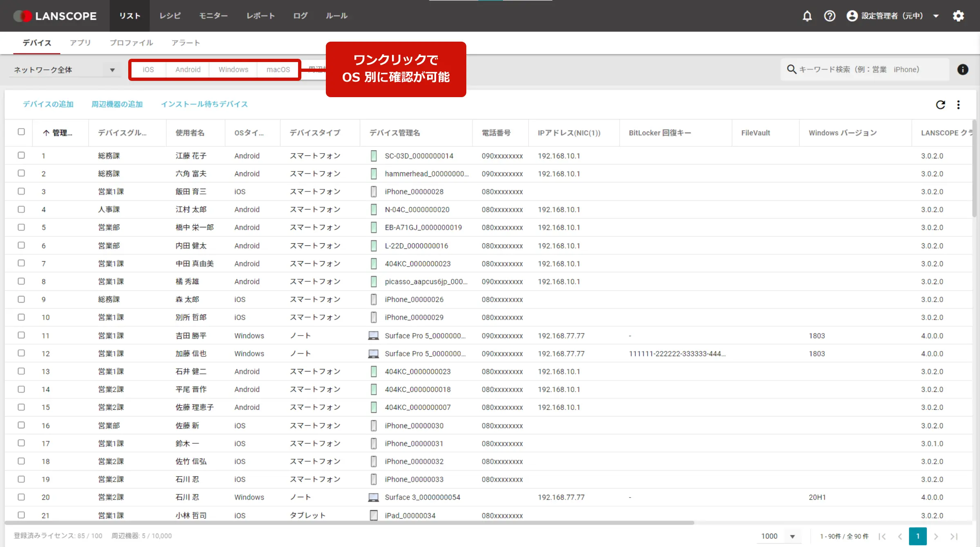This screenshot has height=547, width=980.
Task: Open the settings gear icon
Action: click(x=958, y=16)
